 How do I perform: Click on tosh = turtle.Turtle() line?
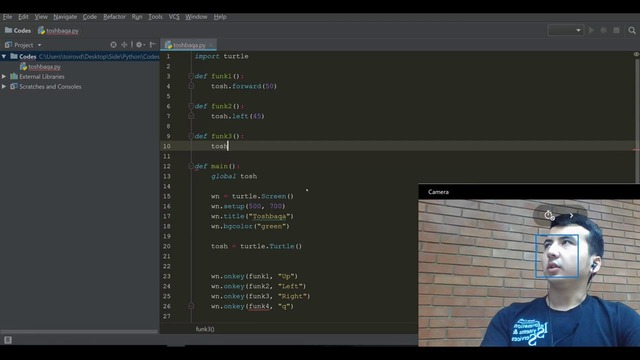click(256, 246)
